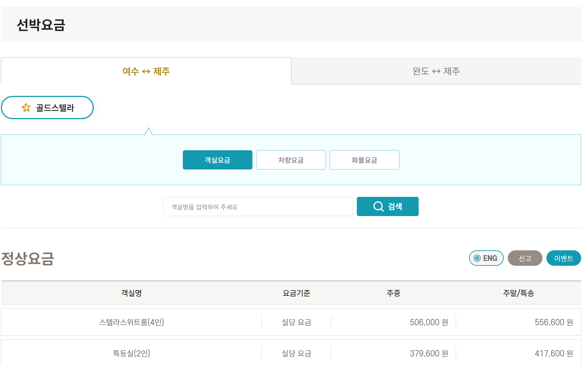This screenshot has width=588, height=365.
Task: Click the globe icon in the ENG button
Action: (477, 258)
